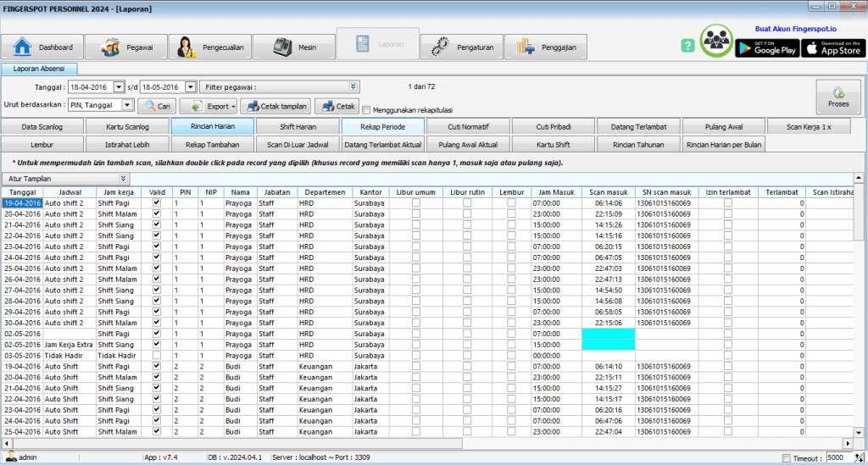
Task: Click the green help question mark icon
Action: tap(687, 44)
